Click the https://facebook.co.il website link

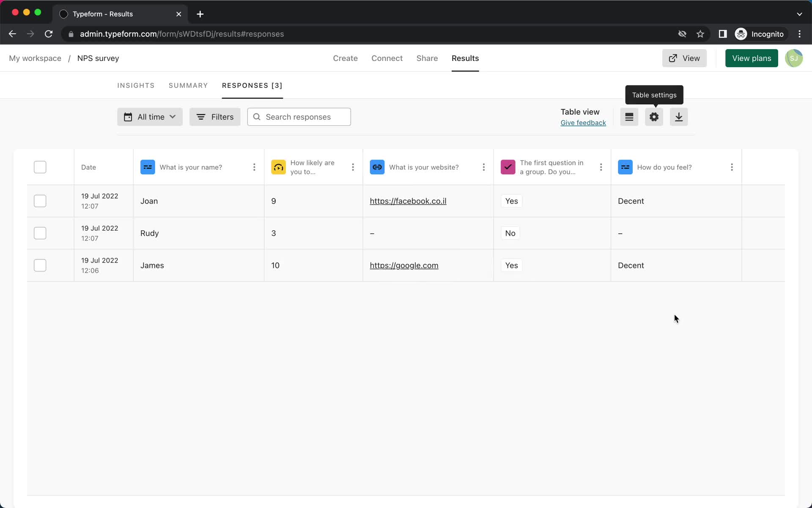[x=407, y=201]
